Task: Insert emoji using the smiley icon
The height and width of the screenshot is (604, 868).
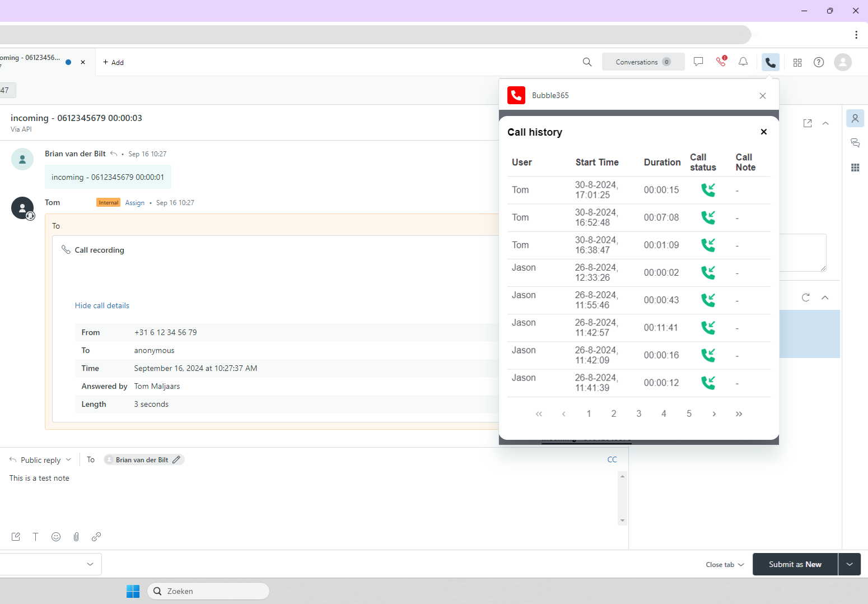Action: (x=56, y=537)
